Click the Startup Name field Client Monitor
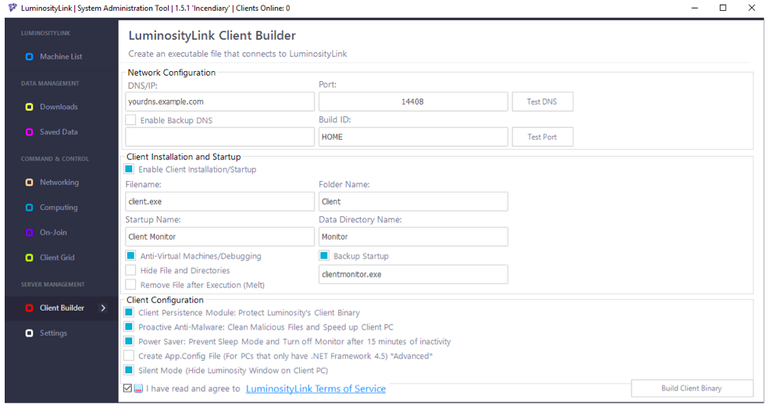 pyautogui.click(x=220, y=237)
